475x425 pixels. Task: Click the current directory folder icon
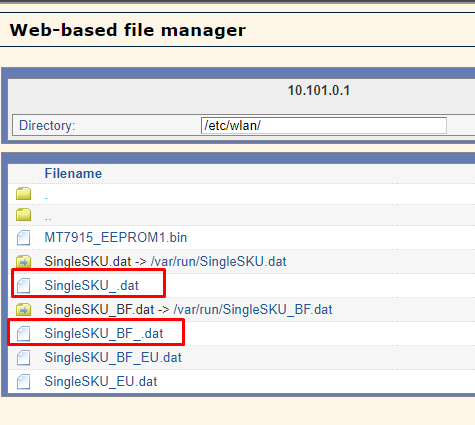click(x=23, y=193)
